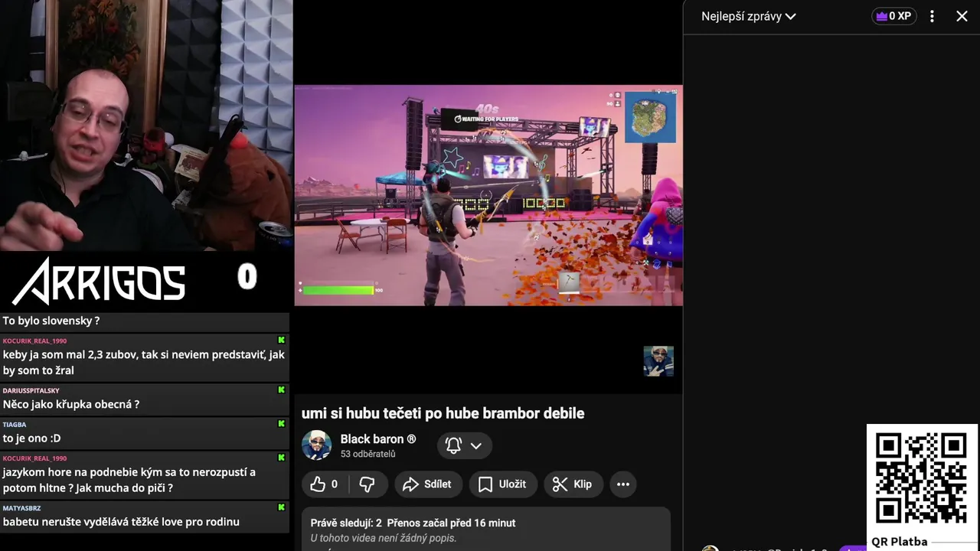Viewport: 980px width, 551px height.
Task: Click green Kick badge on DARIUSSPITALSKY message
Action: [x=281, y=390]
